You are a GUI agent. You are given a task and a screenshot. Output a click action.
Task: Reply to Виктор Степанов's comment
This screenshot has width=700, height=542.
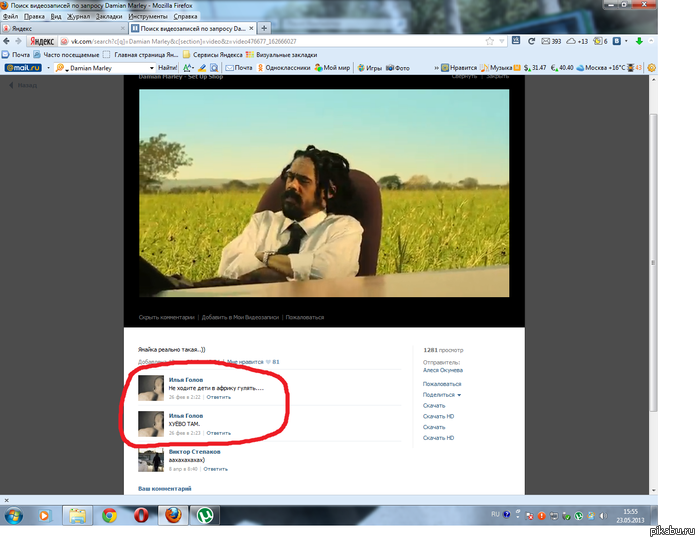coord(216,469)
